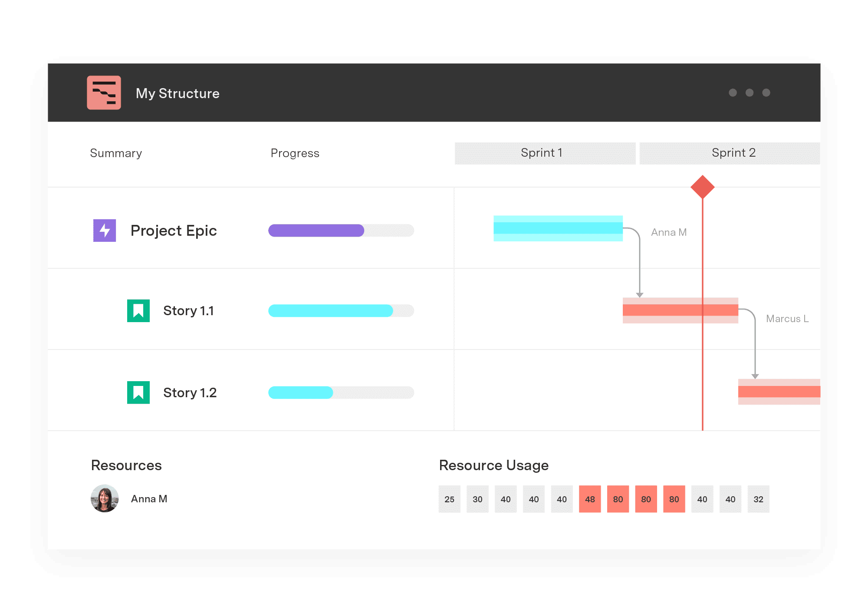Viewport: 868px width, 613px height.
Task: Click the purple Project Epic lightning icon
Action: pos(105,231)
